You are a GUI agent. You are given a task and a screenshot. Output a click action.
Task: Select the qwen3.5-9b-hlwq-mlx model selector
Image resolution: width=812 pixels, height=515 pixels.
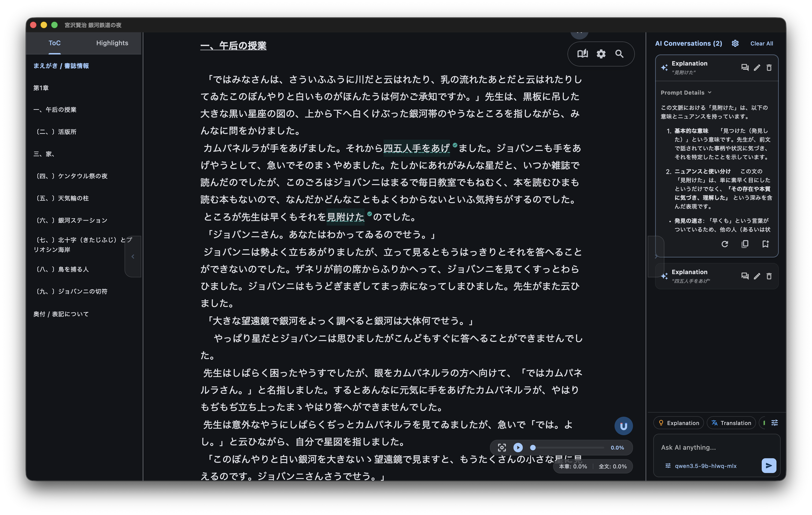coord(705,466)
